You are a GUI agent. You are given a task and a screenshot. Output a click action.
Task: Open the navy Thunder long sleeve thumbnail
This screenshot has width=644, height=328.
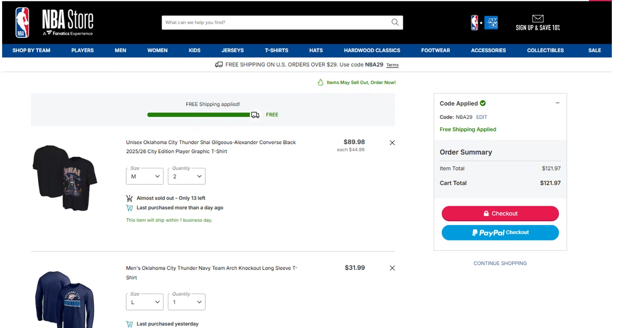pyautogui.click(x=65, y=299)
